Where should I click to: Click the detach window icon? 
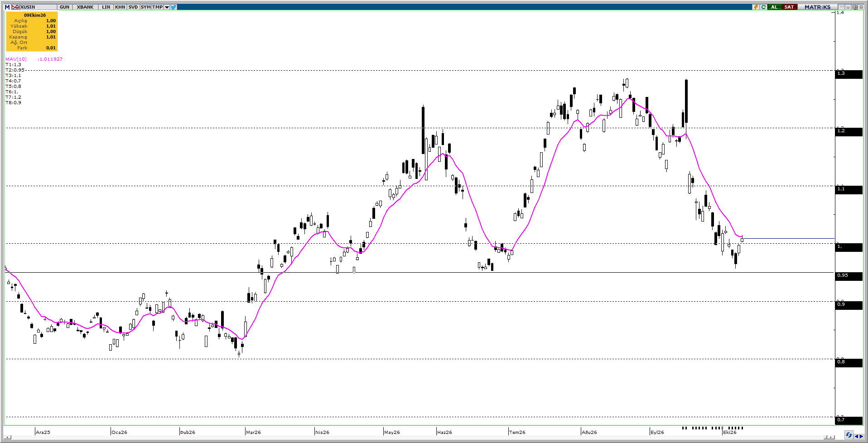[855, 7]
